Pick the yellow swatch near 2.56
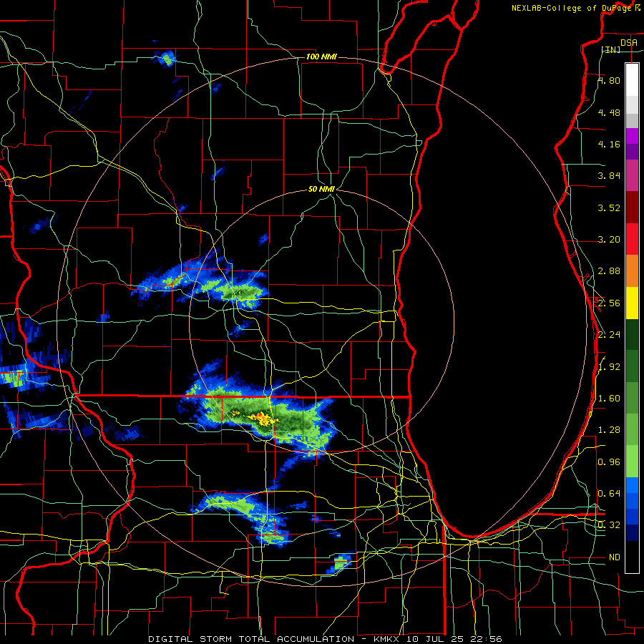644x644 pixels. 632,303
